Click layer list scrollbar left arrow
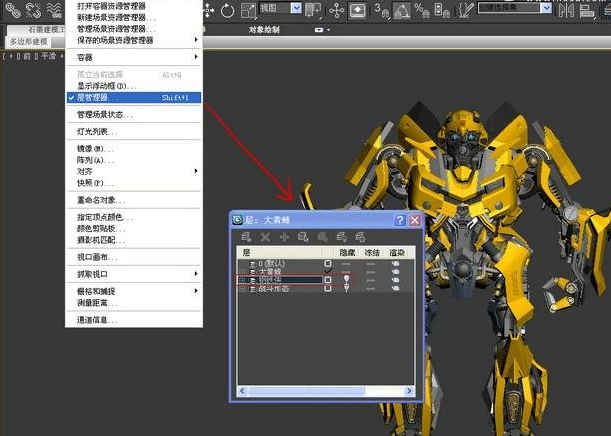Viewport: 611px width, 436px height. pyautogui.click(x=242, y=390)
